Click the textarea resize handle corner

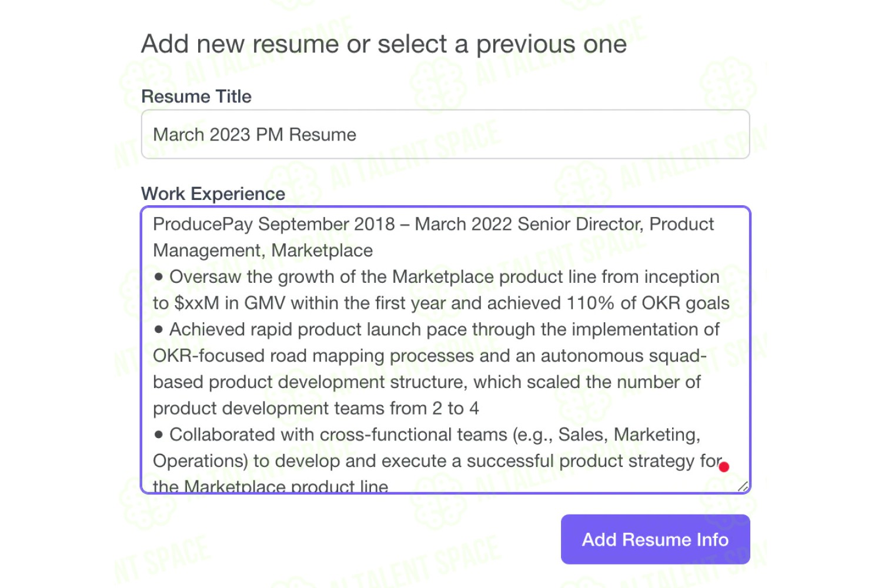[x=743, y=486]
